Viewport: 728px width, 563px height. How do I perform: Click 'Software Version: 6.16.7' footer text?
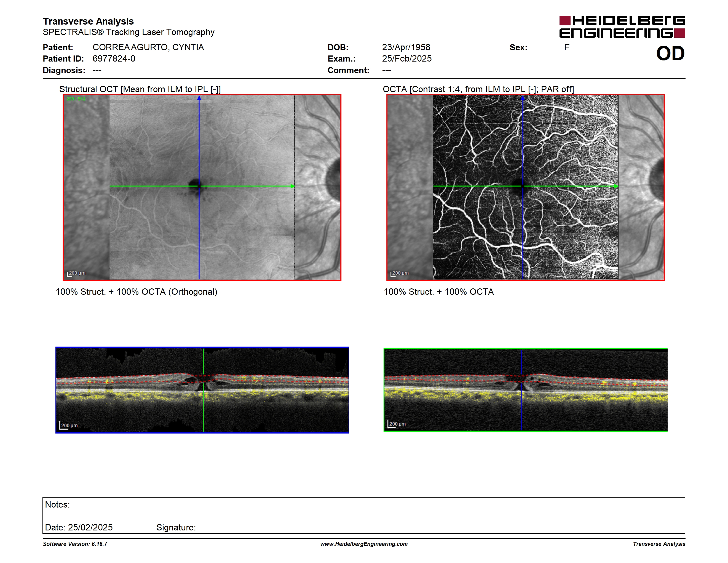(75, 544)
